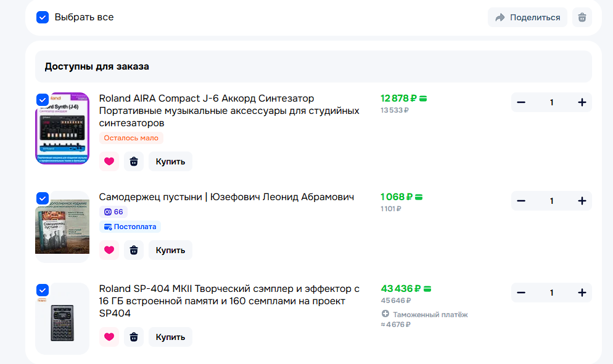Toggle favorite heart for Самодержец пустыни book
The height and width of the screenshot is (364, 613).
(x=109, y=250)
